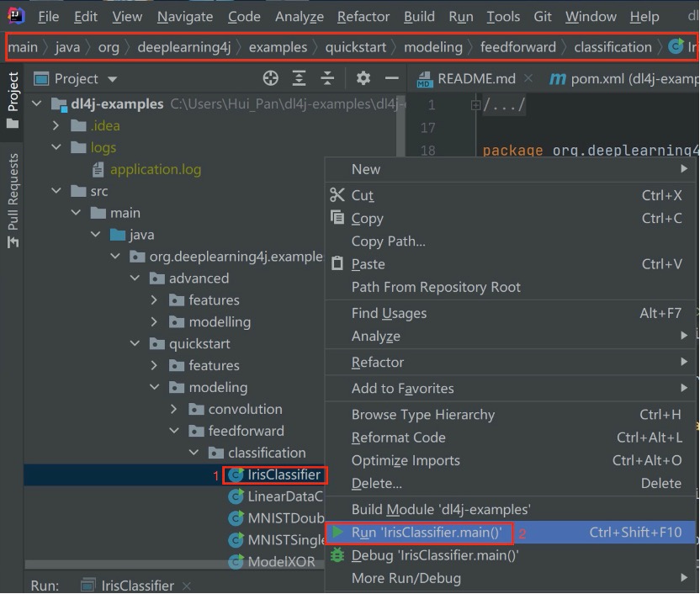Open the Navigate menu
This screenshot has height=594, width=700.
[x=185, y=17]
